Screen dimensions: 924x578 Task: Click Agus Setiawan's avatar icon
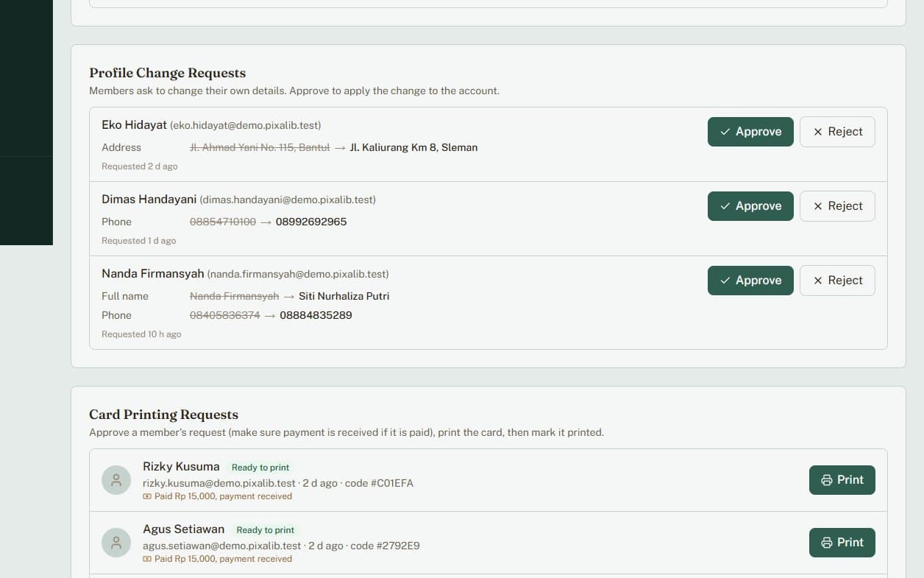point(116,543)
